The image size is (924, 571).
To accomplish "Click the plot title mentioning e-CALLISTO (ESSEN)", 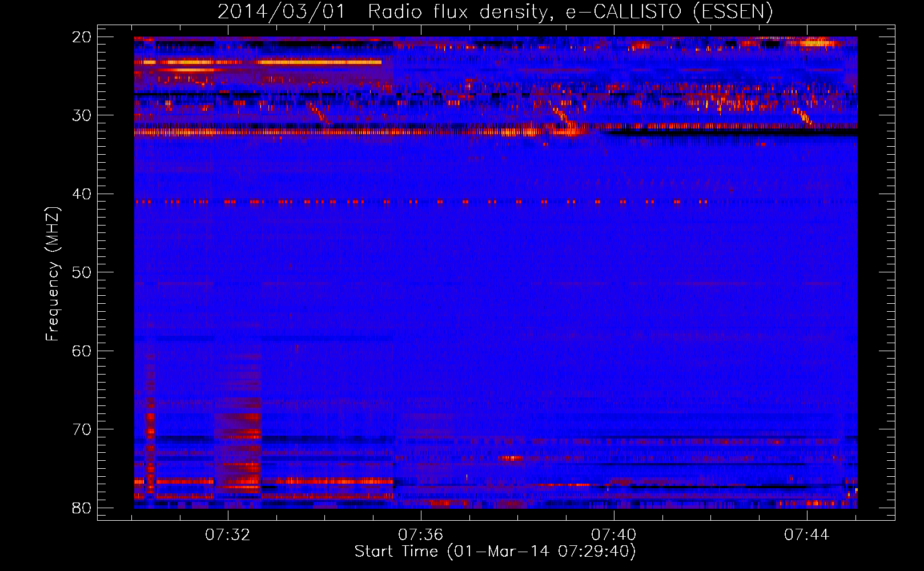I will coord(495,11).
